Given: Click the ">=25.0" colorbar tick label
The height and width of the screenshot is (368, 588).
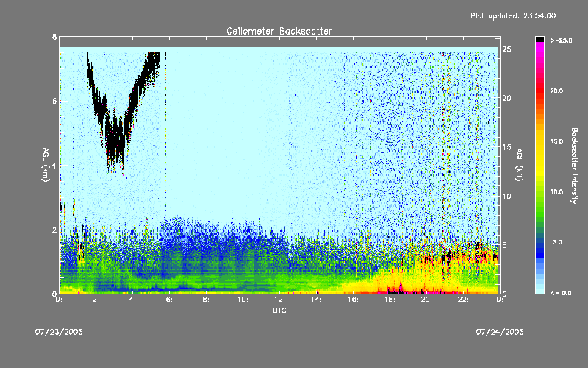Looking at the screenshot, I should click(562, 40).
